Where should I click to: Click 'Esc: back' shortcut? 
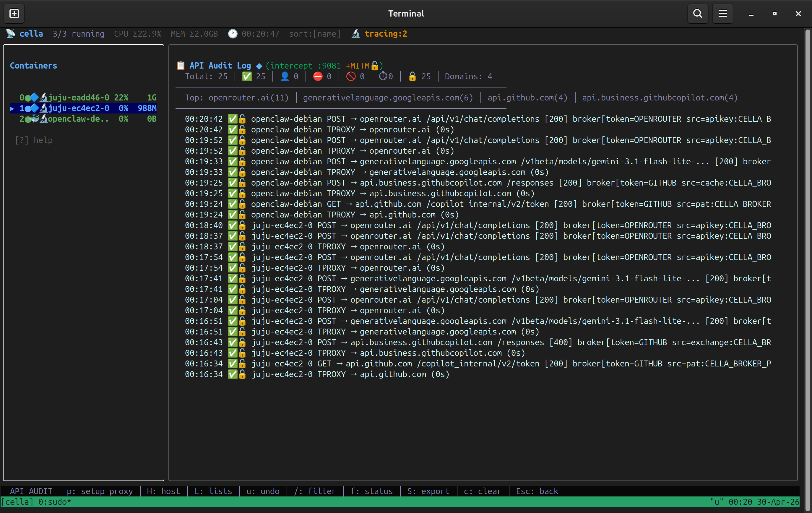(x=537, y=491)
